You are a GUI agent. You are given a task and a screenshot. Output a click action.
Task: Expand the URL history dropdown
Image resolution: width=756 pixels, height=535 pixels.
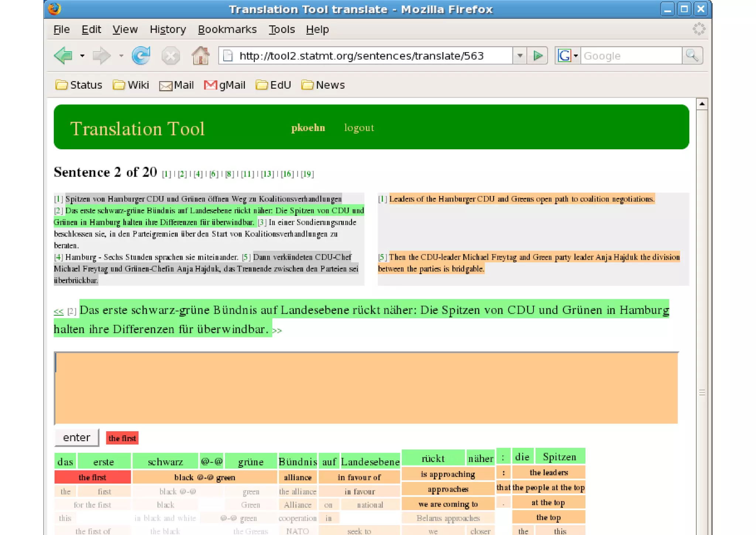tap(520, 56)
